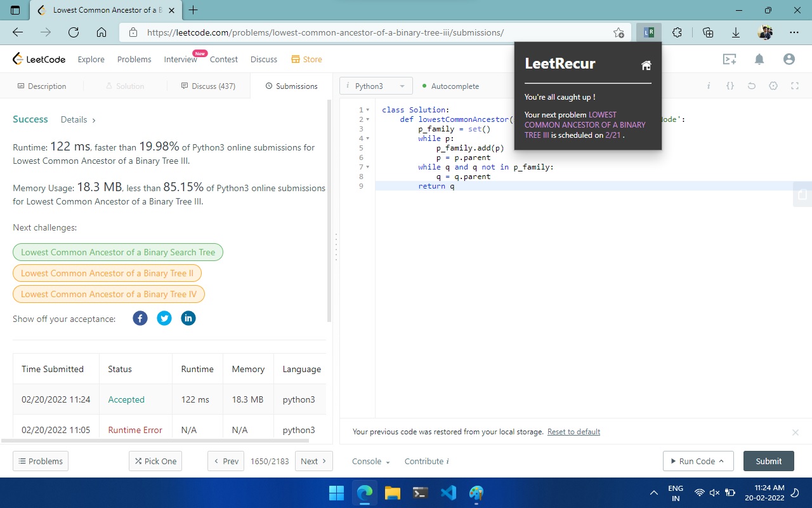Viewport: 812px width, 508px height.
Task: Collapse the class Solution fold arrow
Action: tap(368, 110)
